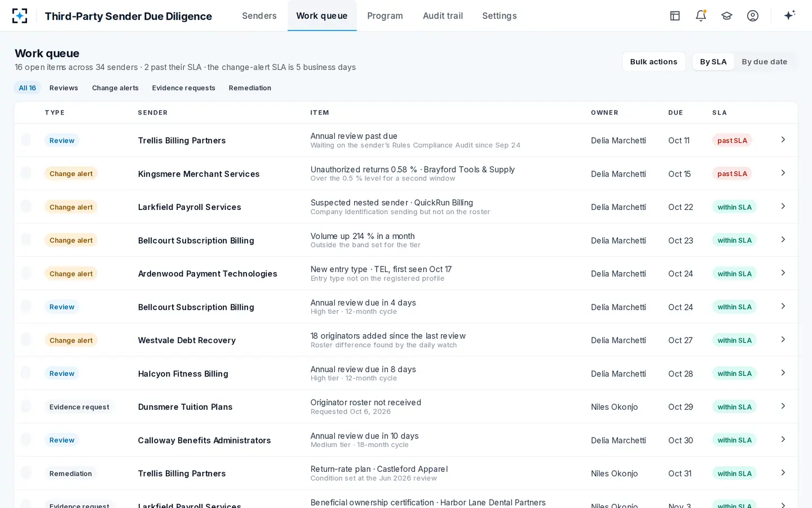Click the past SLA badge for Oct 15
This screenshot has height=508, width=812.
[732, 174]
